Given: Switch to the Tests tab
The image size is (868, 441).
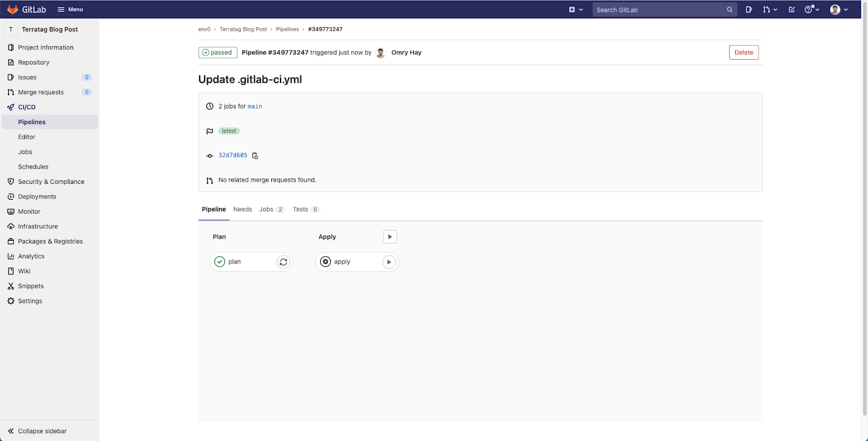Looking at the screenshot, I should (x=307, y=209).
